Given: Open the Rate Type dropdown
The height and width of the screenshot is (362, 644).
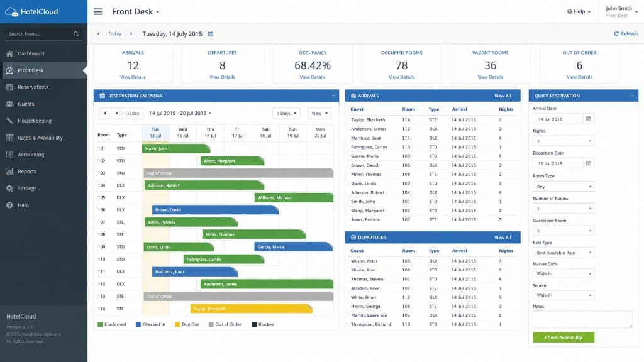Looking at the screenshot, I should click(x=563, y=253).
